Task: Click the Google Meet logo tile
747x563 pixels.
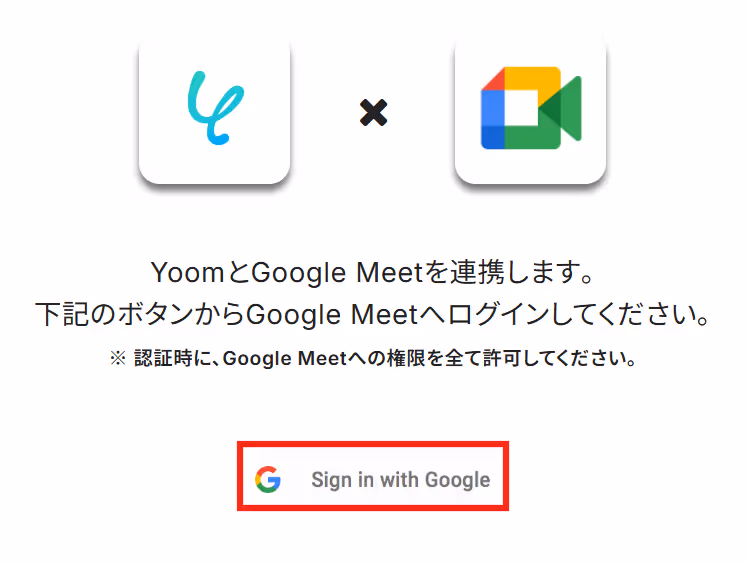Action: pos(530,110)
